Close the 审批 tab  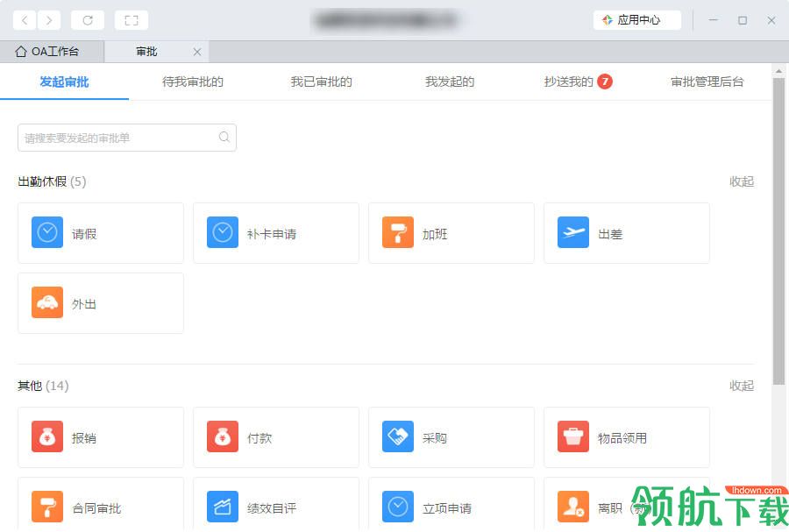[197, 52]
